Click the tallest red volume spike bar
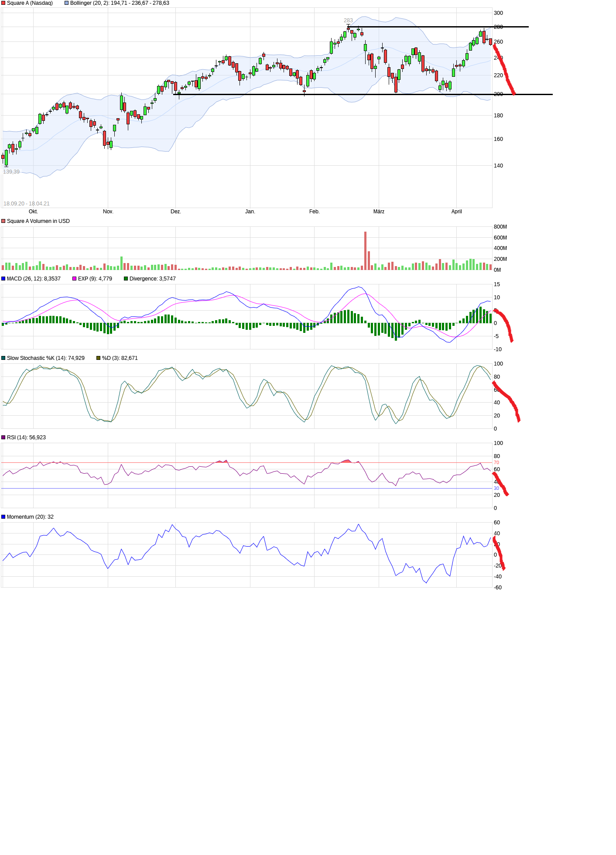Viewport: 616px width, 855px height. pyautogui.click(x=366, y=251)
